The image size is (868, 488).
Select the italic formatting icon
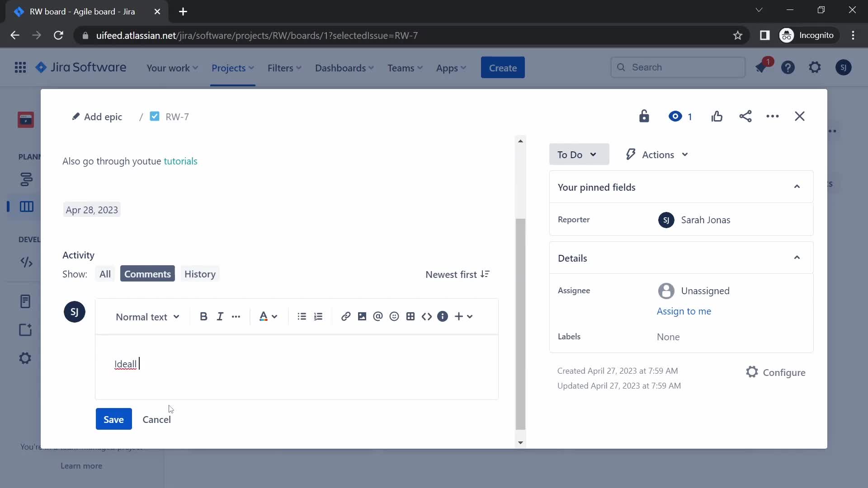click(x=219, y=316)
